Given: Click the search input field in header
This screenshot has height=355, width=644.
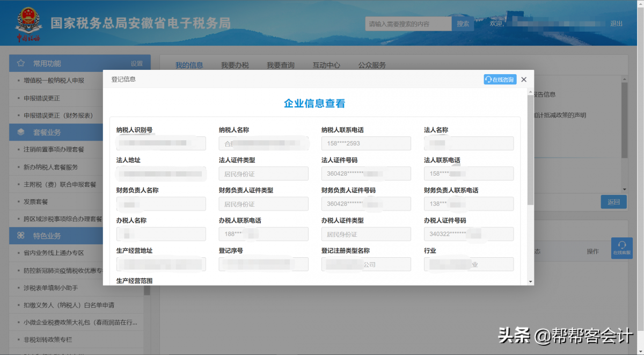Looking at the screenshot, I should tap(408, 24).
